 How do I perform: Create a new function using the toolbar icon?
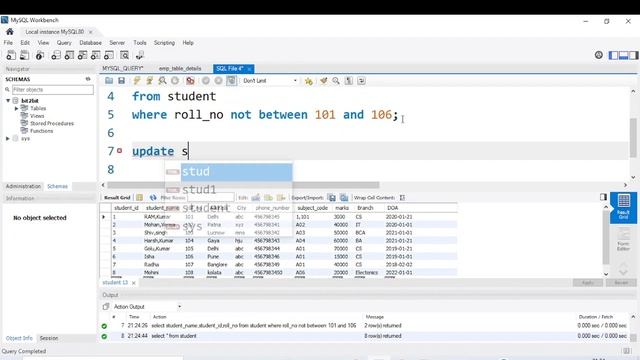109,56
